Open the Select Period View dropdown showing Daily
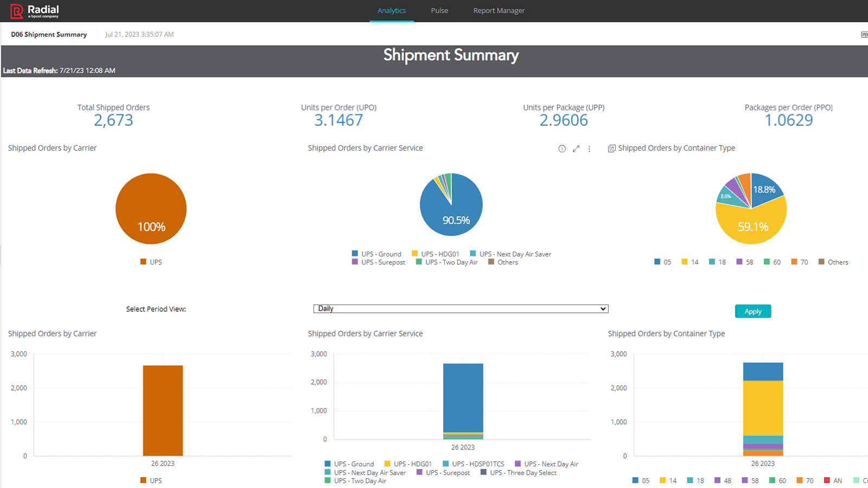The image size is (868, 488). click(x=461, y=309)
